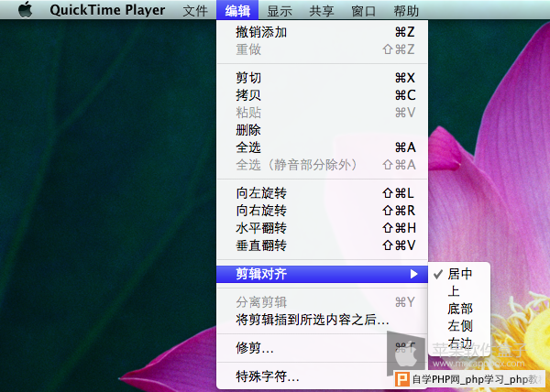Select 底部 alignment option
Screen dimensions: 550x392
tap(459, 309)
